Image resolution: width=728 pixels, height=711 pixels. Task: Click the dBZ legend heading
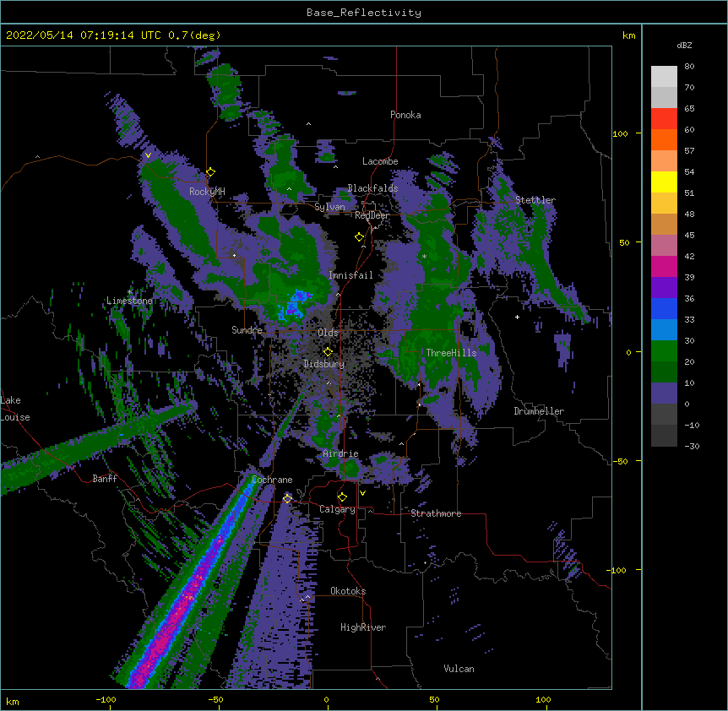point(684,45)
